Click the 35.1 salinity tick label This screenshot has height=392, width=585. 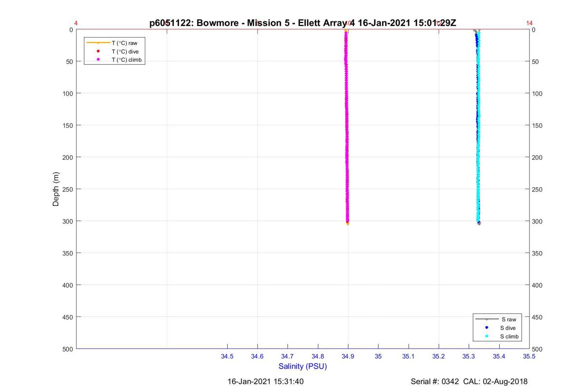(x=409, y=356)
